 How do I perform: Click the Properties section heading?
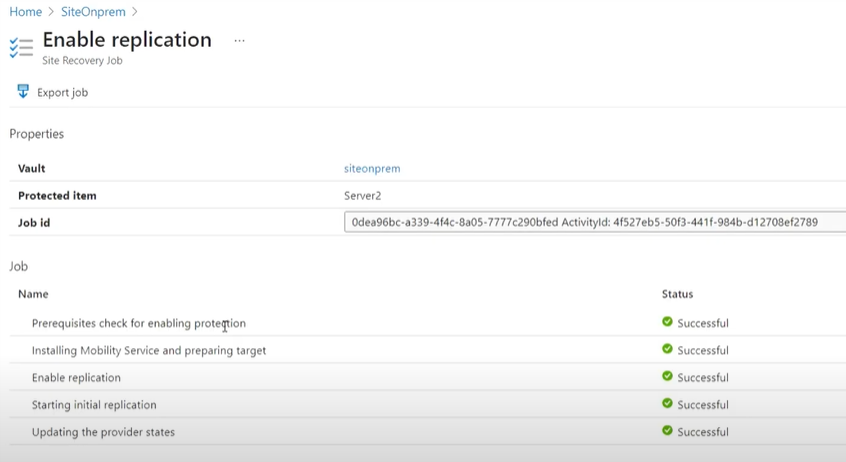(x=37, y=134)
